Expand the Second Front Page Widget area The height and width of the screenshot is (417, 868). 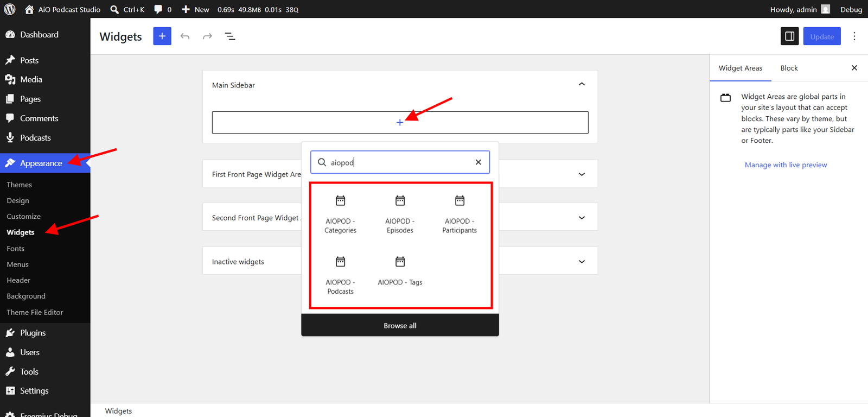click(582, 218)
